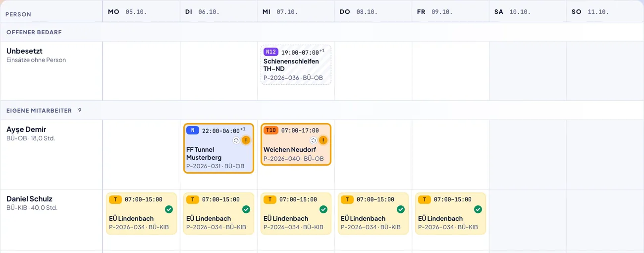Click green confirmed checkmark on Friday EÜ Lindenbach
Viewport: 644px width, 253px height.
point(478,209)
